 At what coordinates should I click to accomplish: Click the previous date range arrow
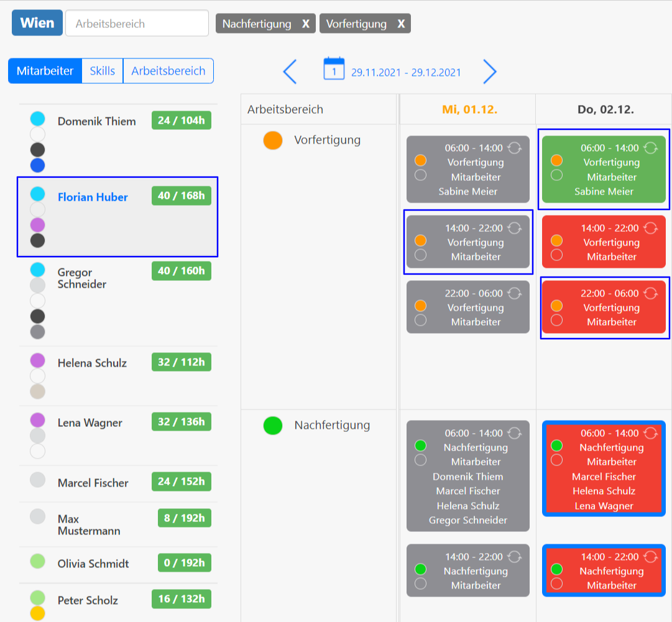(x=290, y=72)
